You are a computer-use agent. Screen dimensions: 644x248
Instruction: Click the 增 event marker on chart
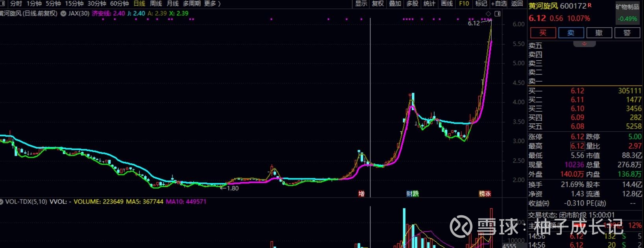(361, 194)
